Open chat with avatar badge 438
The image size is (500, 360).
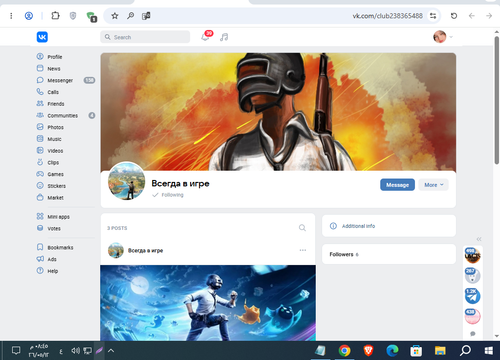(473, 316)
